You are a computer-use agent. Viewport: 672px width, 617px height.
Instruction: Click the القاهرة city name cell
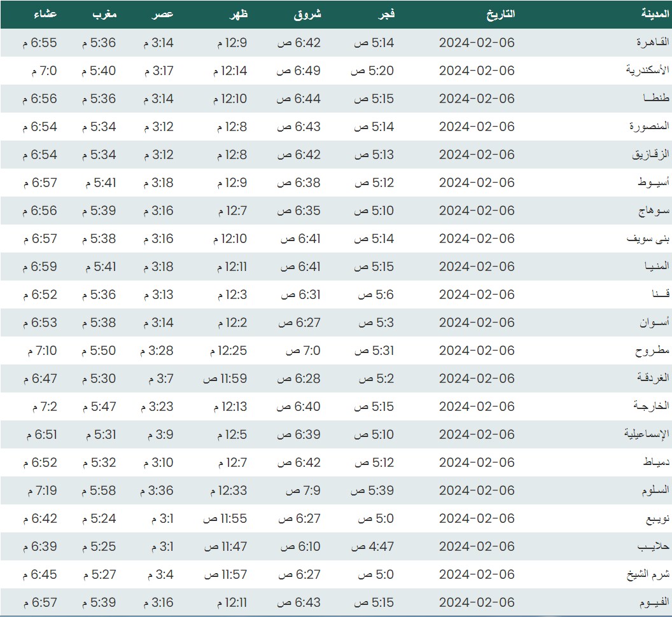click(653, 43)
